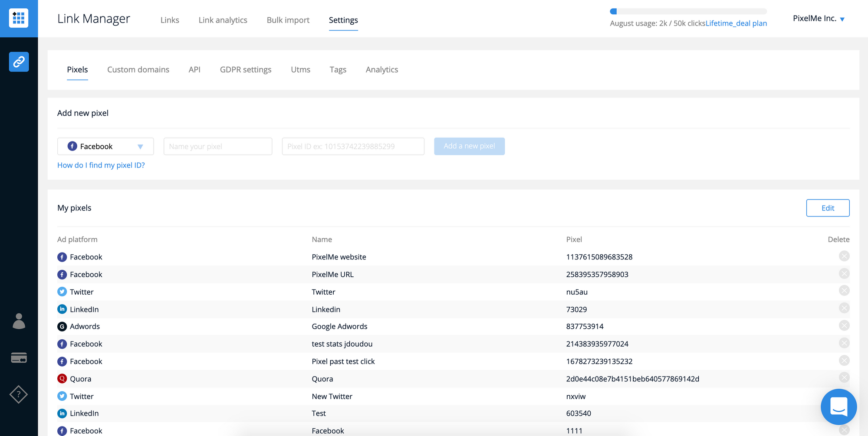Open the GDPR settings sub-tab
This screenshot has height=436, width=868.
point(246,69)
